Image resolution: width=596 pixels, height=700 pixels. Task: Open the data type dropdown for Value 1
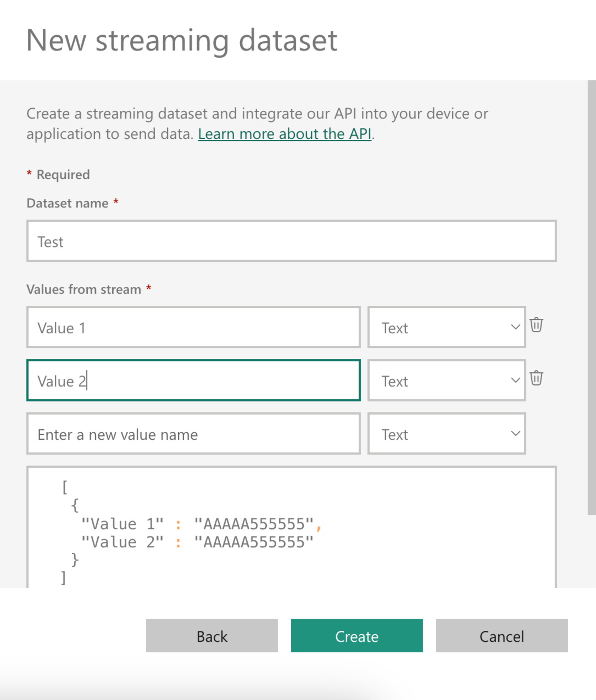click(x=446, y=328)
